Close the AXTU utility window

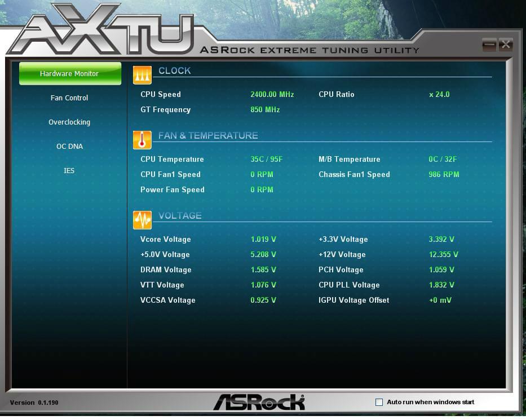(x=506, y=45)
